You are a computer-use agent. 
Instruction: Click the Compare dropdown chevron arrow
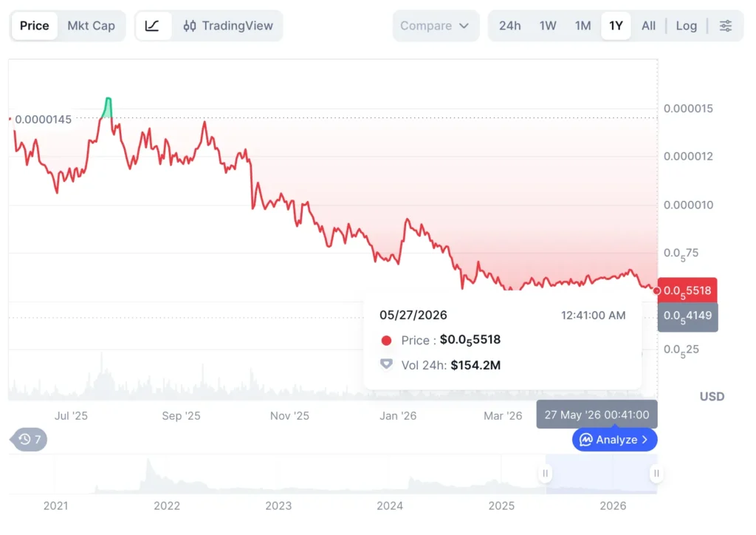(464, 26)
